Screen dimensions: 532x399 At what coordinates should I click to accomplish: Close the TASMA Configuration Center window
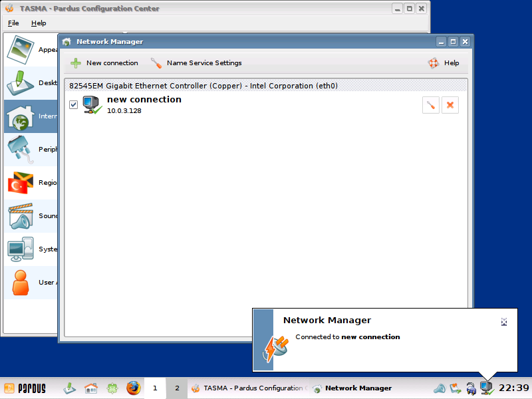coord(422,9)
